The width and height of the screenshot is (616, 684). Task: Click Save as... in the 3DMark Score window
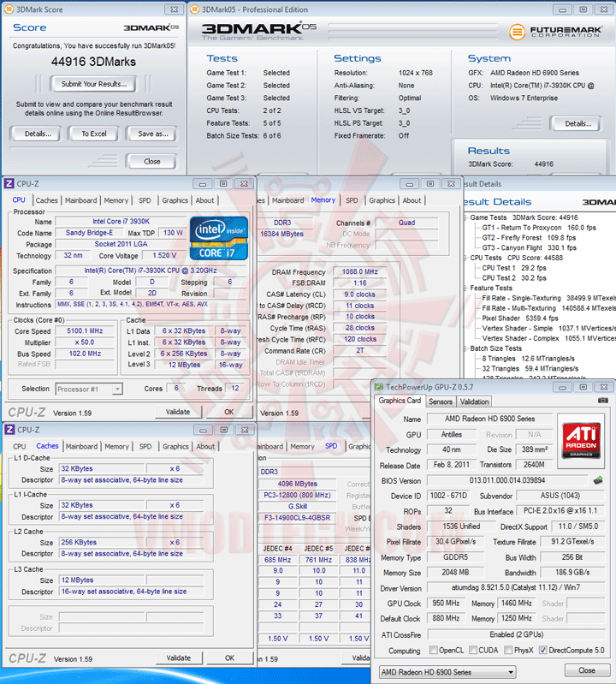[152, 134]
